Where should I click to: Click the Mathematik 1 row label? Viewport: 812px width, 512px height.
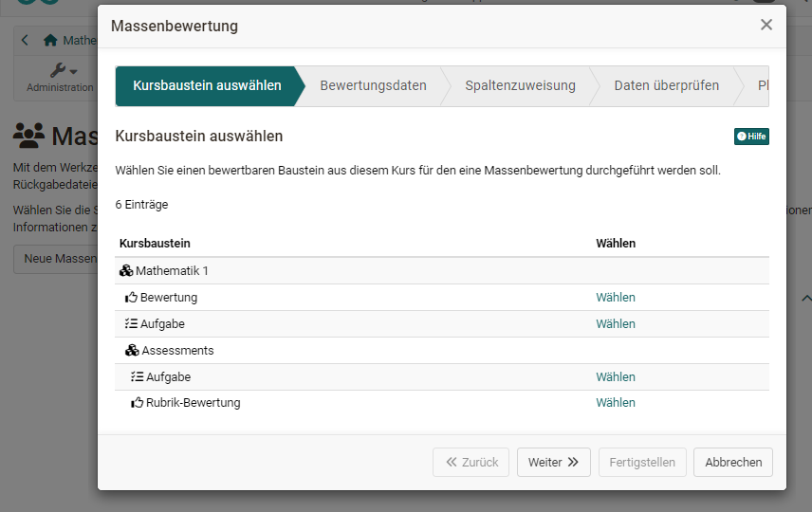point(172,271)
